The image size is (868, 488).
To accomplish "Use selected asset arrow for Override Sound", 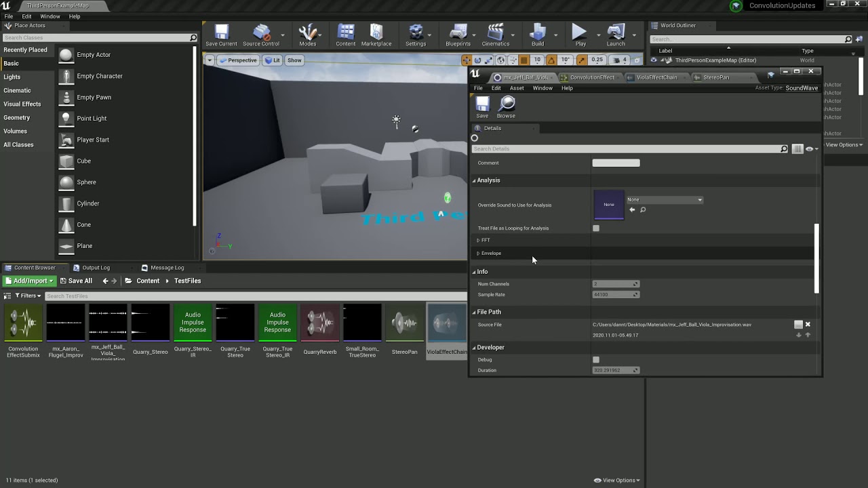I will (x=632, y=209).
